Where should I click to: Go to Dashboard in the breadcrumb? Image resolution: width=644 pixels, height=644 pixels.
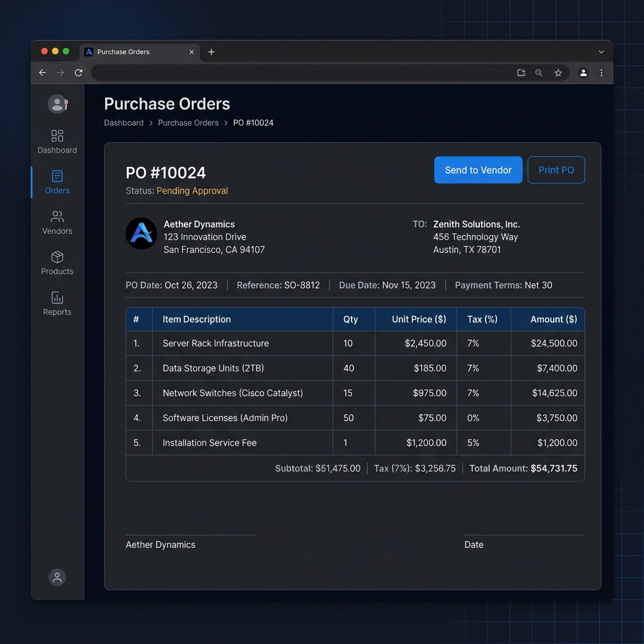[124, 123]
